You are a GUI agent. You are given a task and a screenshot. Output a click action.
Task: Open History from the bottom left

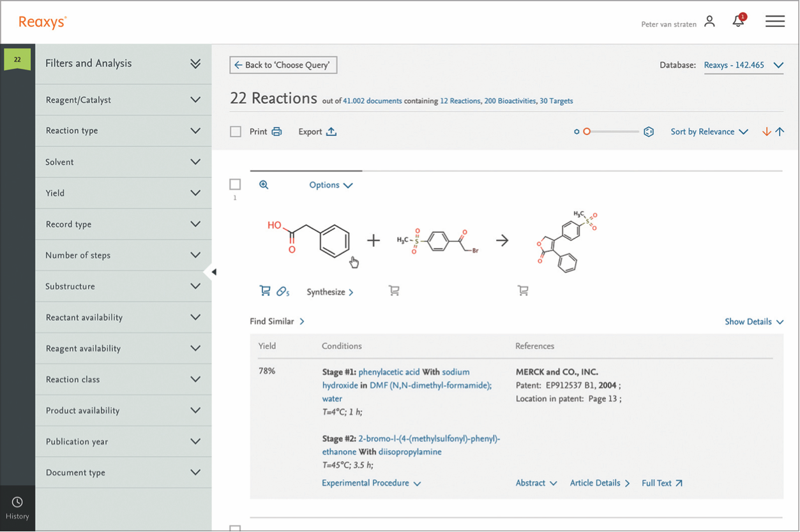(17, 508)
